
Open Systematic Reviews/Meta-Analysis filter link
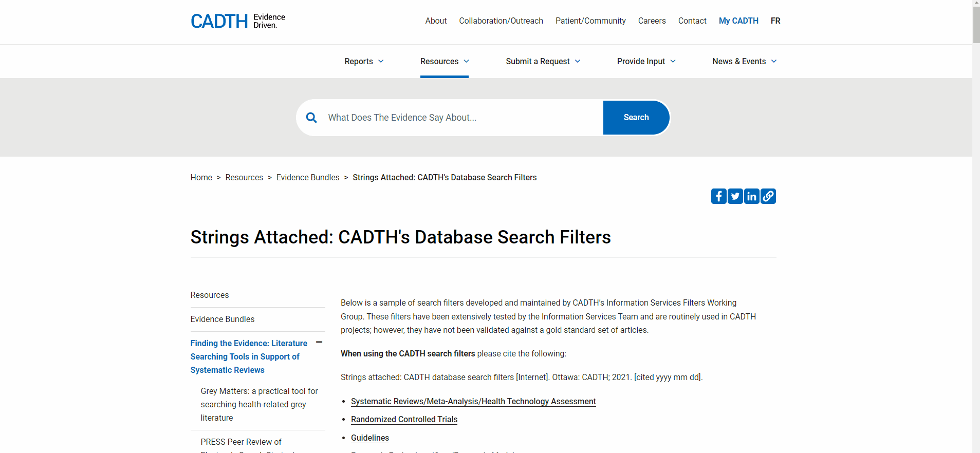(473, 401)
